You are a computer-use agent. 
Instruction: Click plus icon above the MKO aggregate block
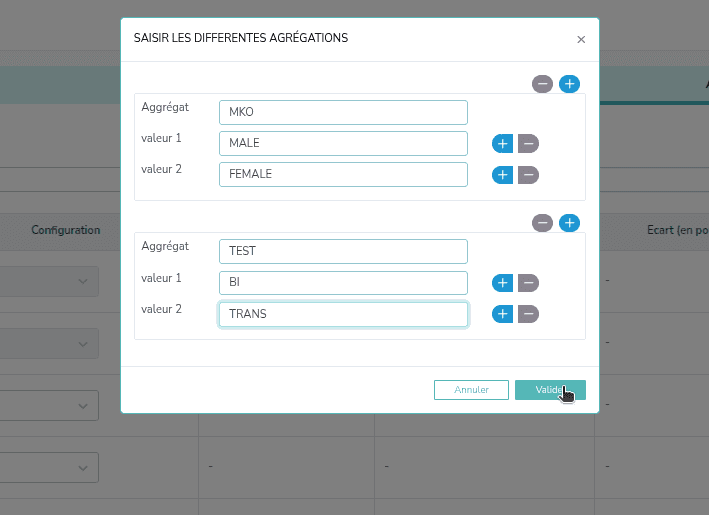point(569,84)
